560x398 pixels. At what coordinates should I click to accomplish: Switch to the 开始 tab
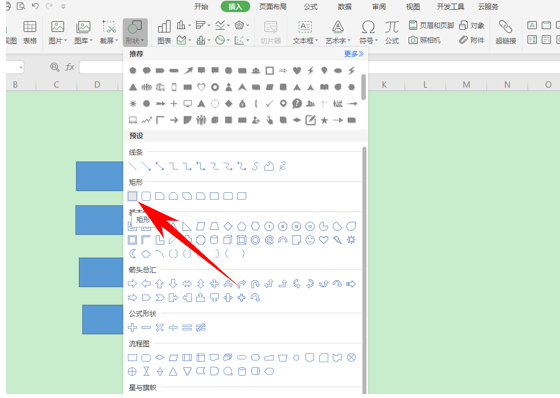click(201, 6)
